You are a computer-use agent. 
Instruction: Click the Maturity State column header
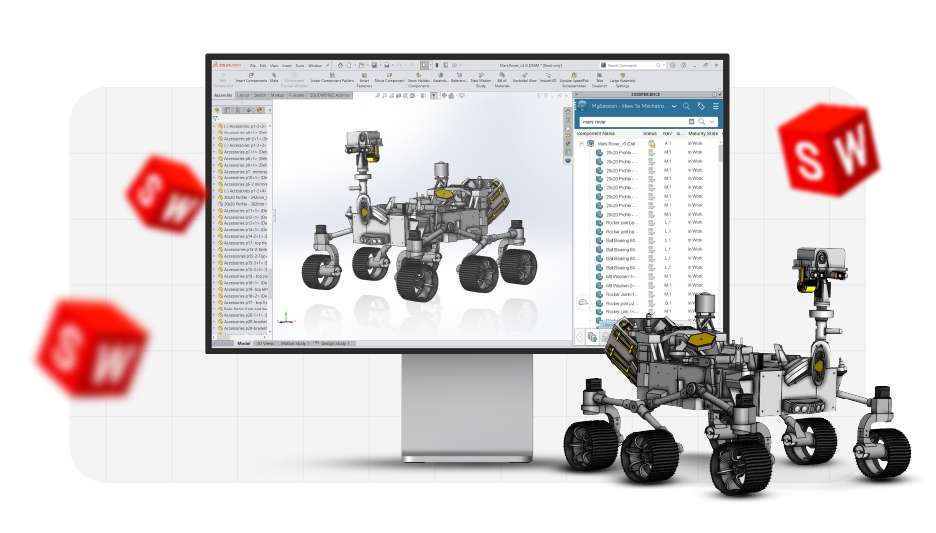click(x=703, y=134)
